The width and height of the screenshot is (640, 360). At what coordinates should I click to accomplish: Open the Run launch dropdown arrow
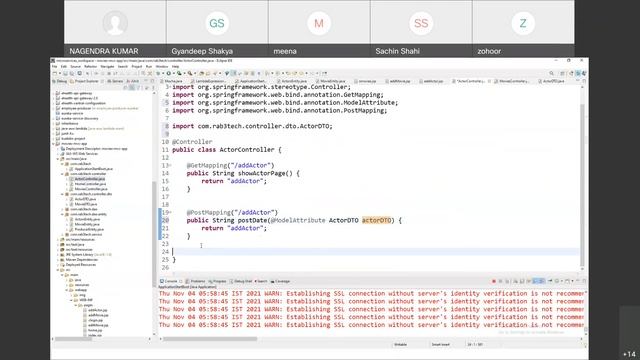[x=173, y=73]
